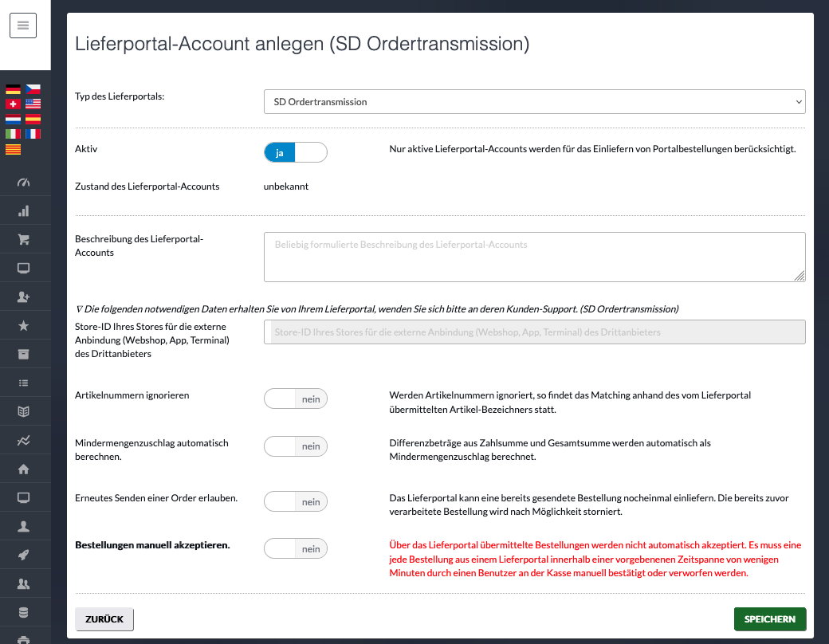This screenshot has width=829, height=644.
Task: Open the dashboard speedometer sidebar icon
Action: coord(23,183)
